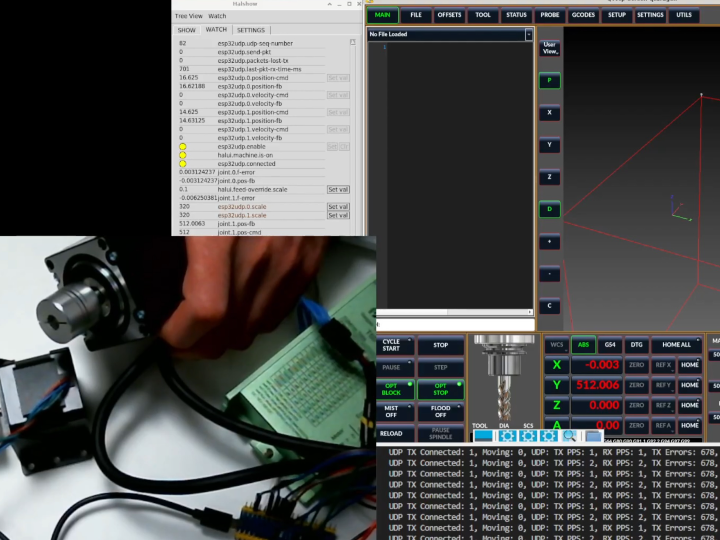Open the User View dropdown button

point(549,48)
